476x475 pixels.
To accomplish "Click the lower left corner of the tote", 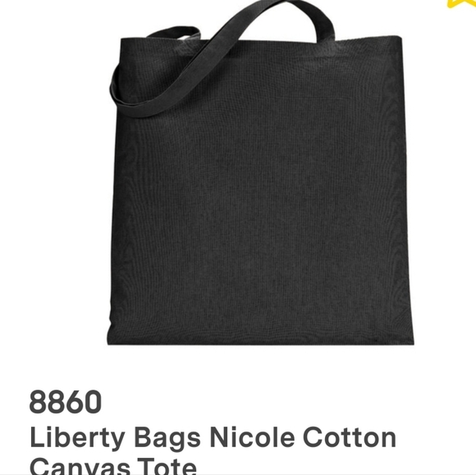I will pos(113,339).
